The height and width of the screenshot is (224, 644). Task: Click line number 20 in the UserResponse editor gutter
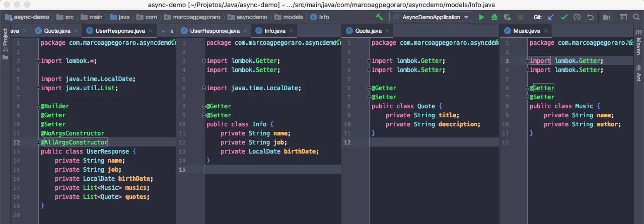(x=17, y=215)
